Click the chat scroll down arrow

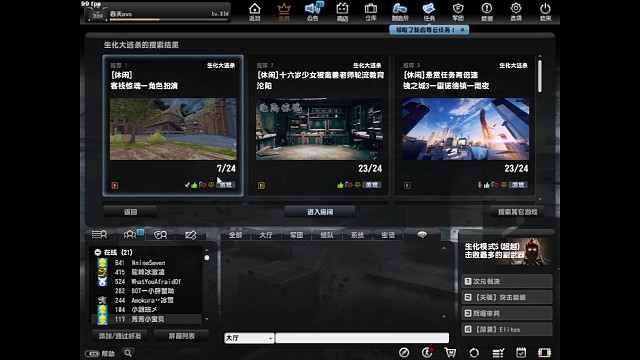[x=444, y=316]
